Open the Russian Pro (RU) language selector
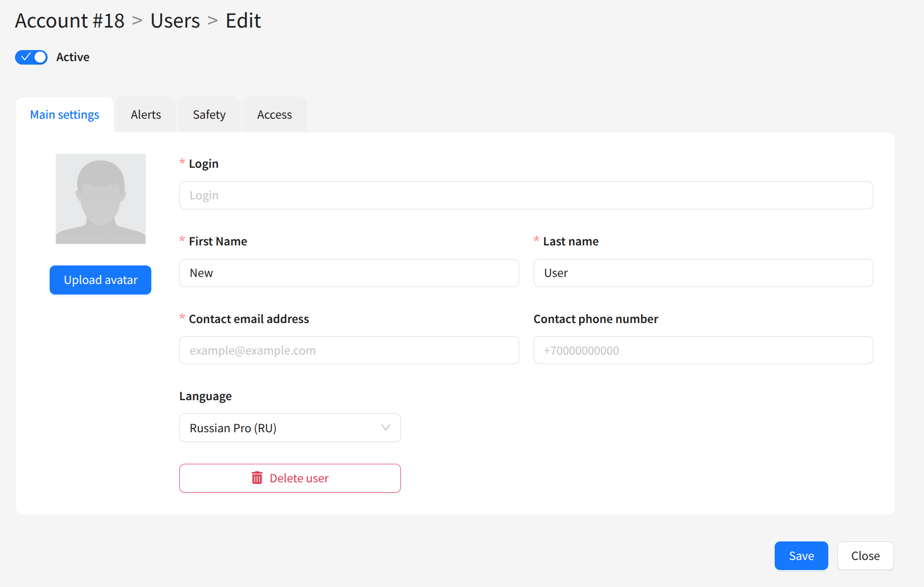 tap(281, 428)
